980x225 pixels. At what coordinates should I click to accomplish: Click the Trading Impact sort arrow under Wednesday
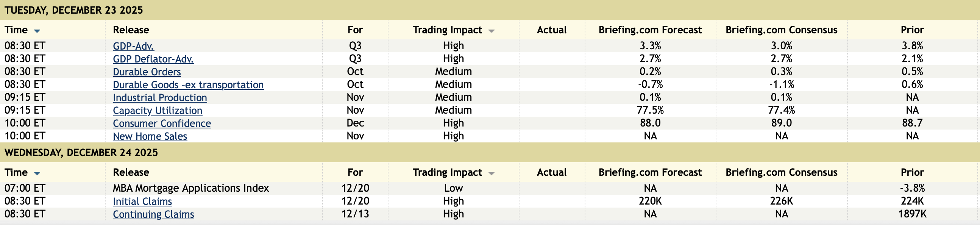tap(491, 173)
